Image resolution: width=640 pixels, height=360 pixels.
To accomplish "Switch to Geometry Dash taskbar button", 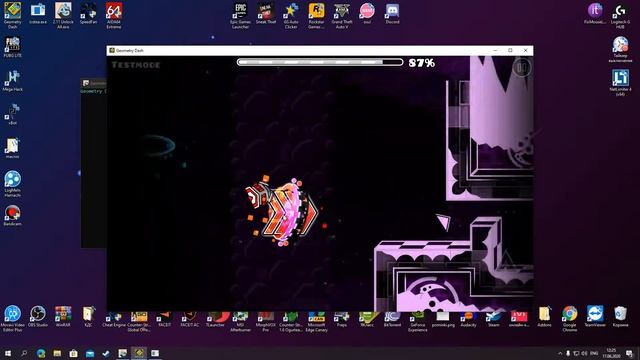I will [139, 353].
